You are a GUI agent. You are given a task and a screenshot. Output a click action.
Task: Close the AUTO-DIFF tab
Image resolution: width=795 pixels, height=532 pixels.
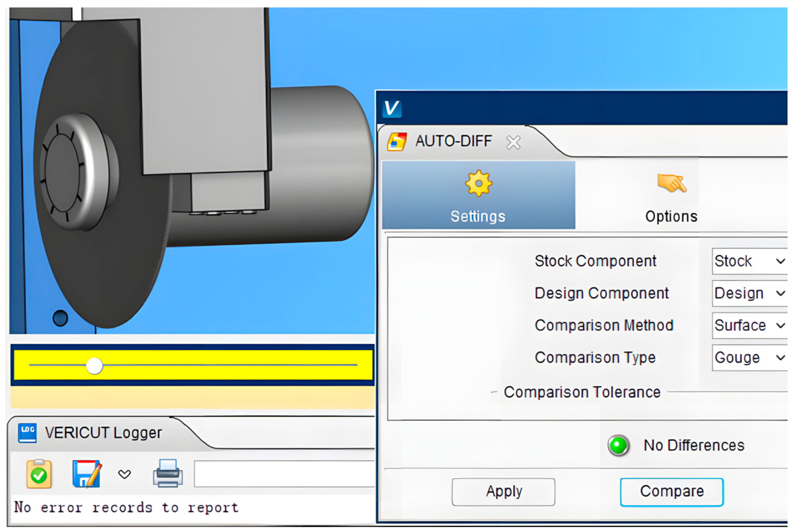tap(513, 142)
